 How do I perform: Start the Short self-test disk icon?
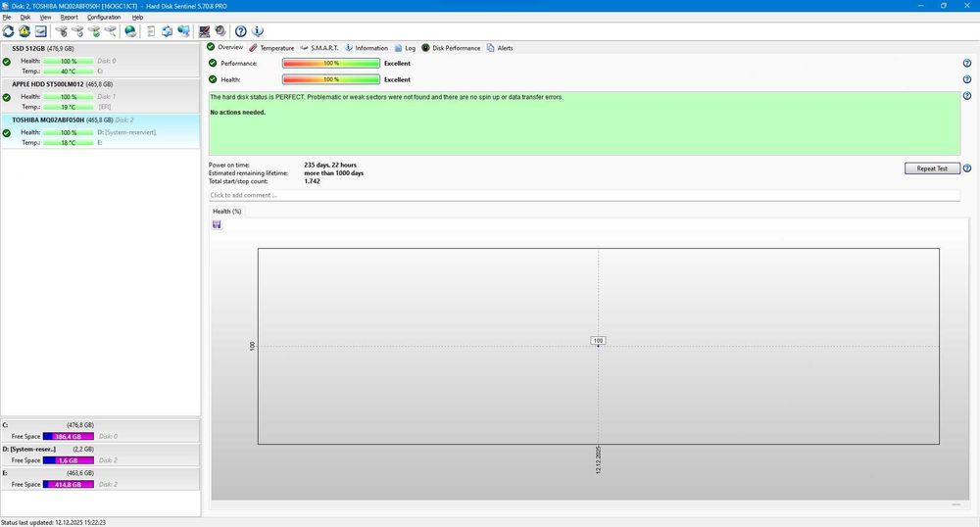pyautogui.click(x=61, y=31)
